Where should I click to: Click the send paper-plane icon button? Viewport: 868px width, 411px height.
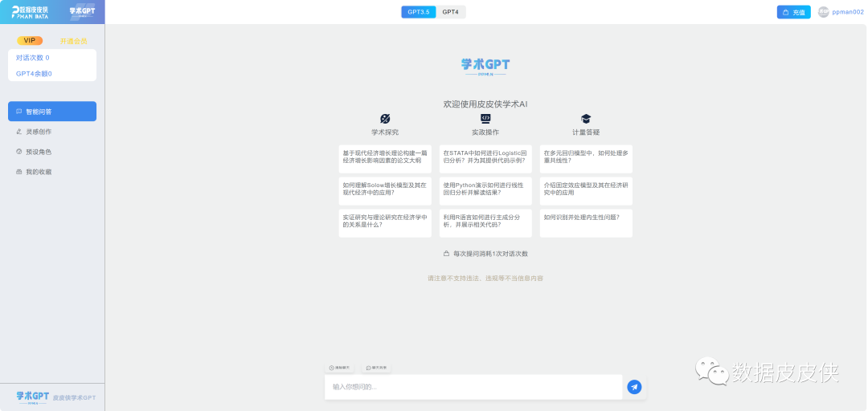(x=634, y=387)
